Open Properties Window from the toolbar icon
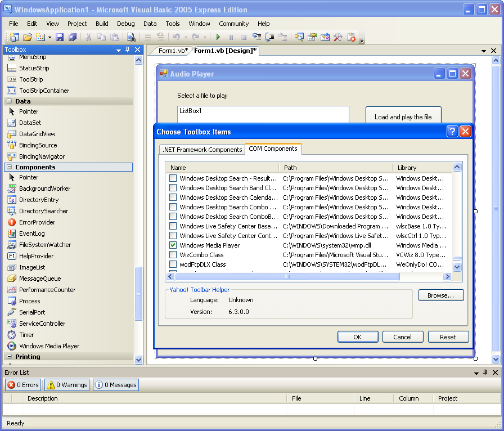504x431 pixels. [312, 37]
